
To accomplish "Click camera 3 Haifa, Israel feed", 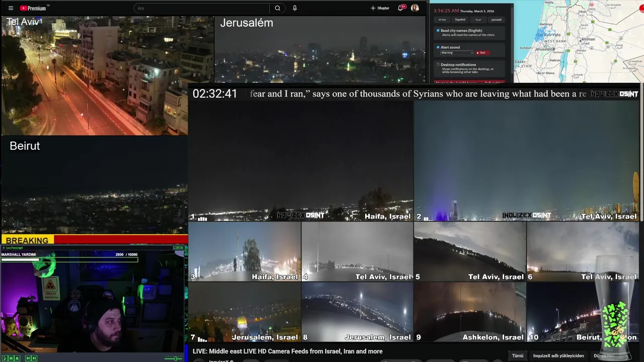I will tap(245, 252).
